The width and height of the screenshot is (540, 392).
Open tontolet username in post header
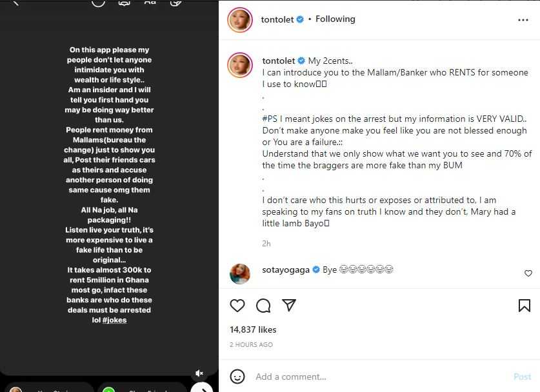[277, 19]
